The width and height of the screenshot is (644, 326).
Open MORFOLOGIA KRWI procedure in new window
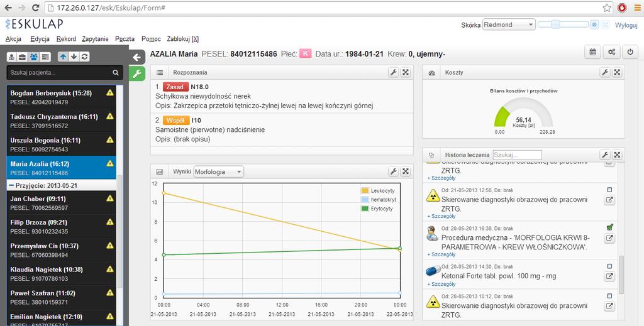(609, 238)
